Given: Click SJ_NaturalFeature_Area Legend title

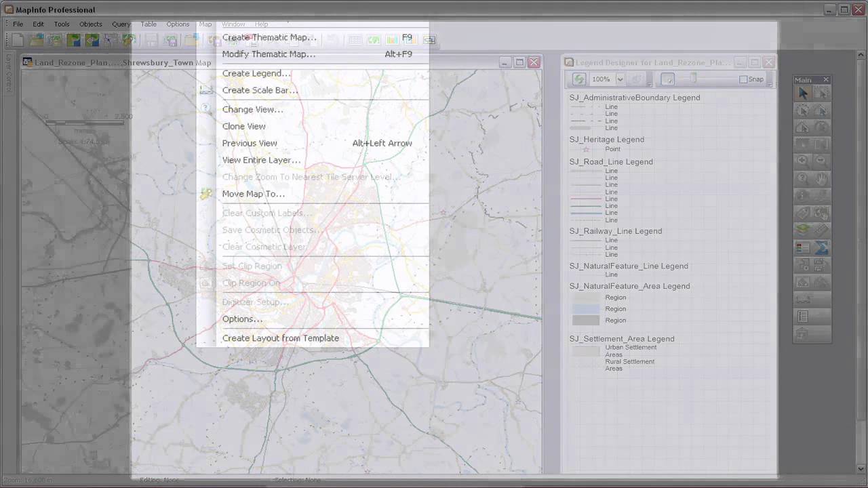Looking at the screenshot, I should click(x=630, y=286).
